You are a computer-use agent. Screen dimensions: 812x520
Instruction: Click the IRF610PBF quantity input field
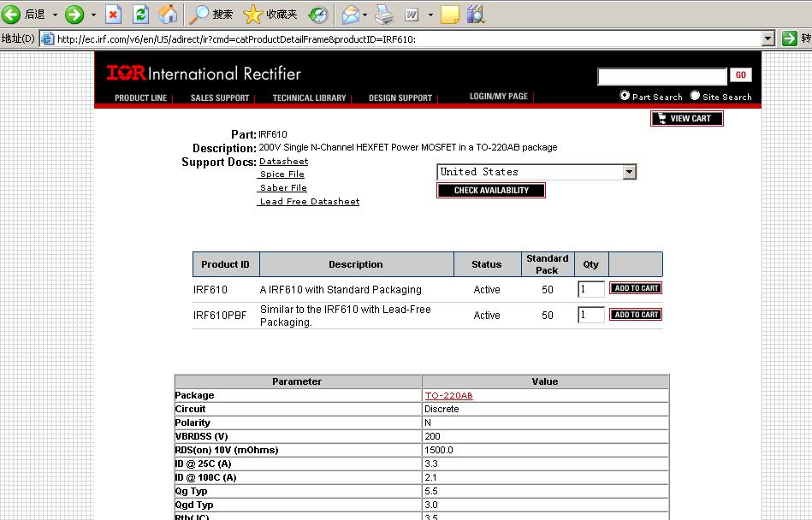click(591, 315)
